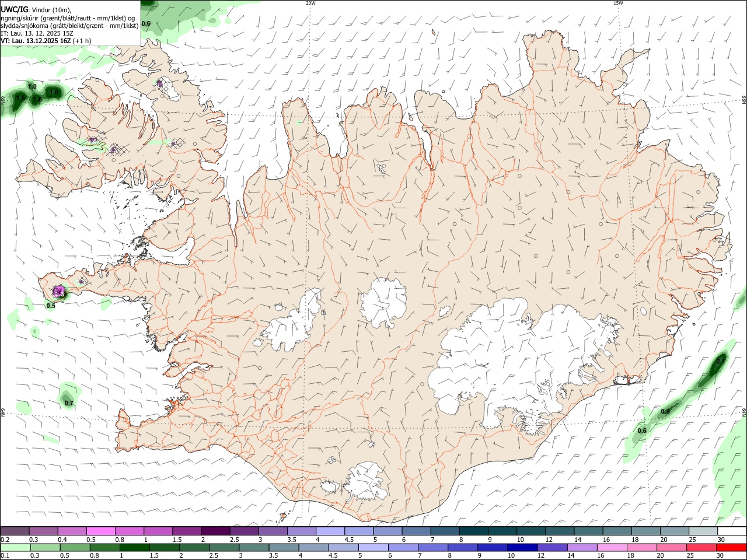Select the 'Vindur (10m),' heading text
The height and width of the screenshot is (560, 747).
coord(50,9)
